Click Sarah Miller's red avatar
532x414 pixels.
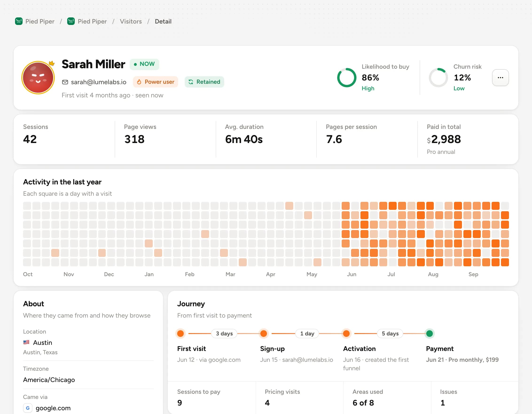38,78
